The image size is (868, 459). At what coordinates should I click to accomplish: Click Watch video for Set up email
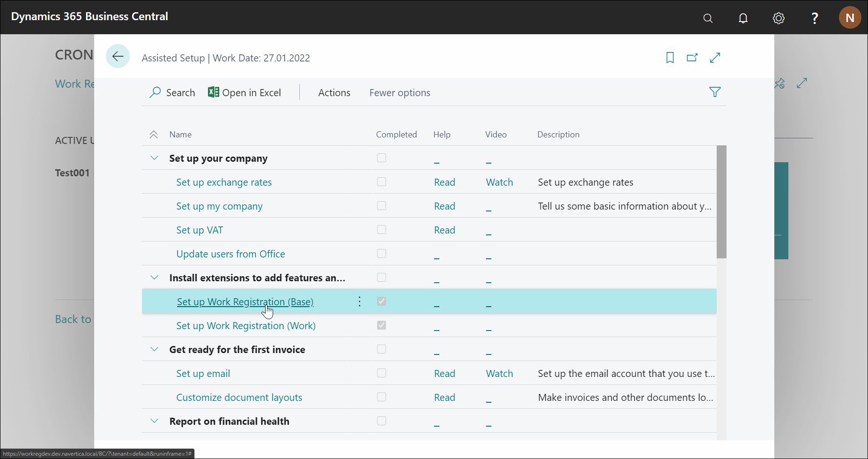pyautogui.click(x=499, y=374)
